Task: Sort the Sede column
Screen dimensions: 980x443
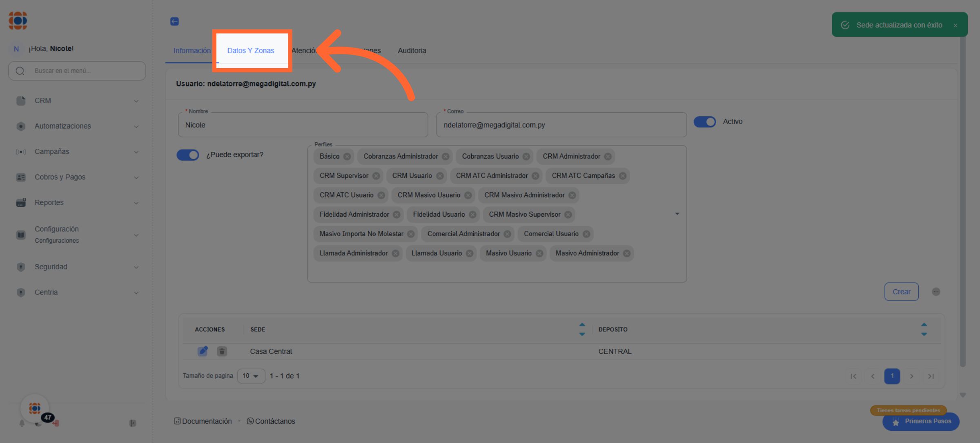Action: point(582,329)
